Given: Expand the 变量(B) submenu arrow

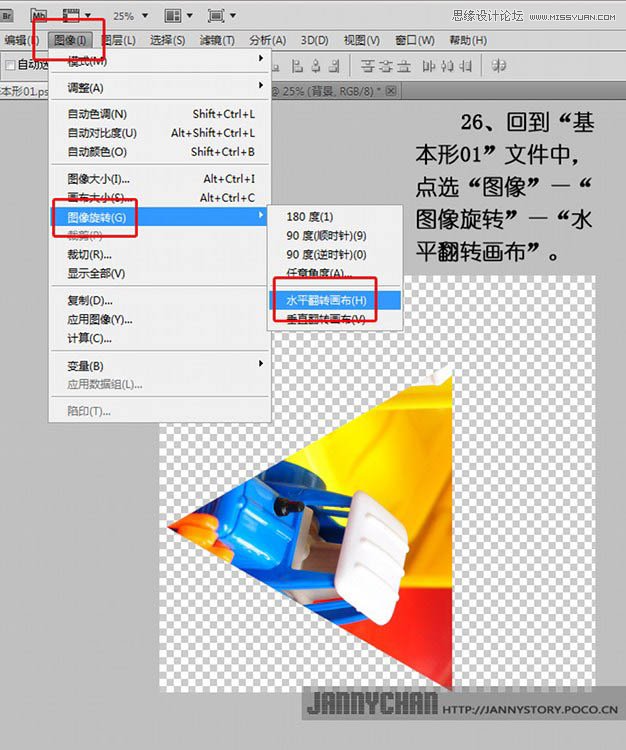Looking at the screenshot, I should (x=261, y=364).
